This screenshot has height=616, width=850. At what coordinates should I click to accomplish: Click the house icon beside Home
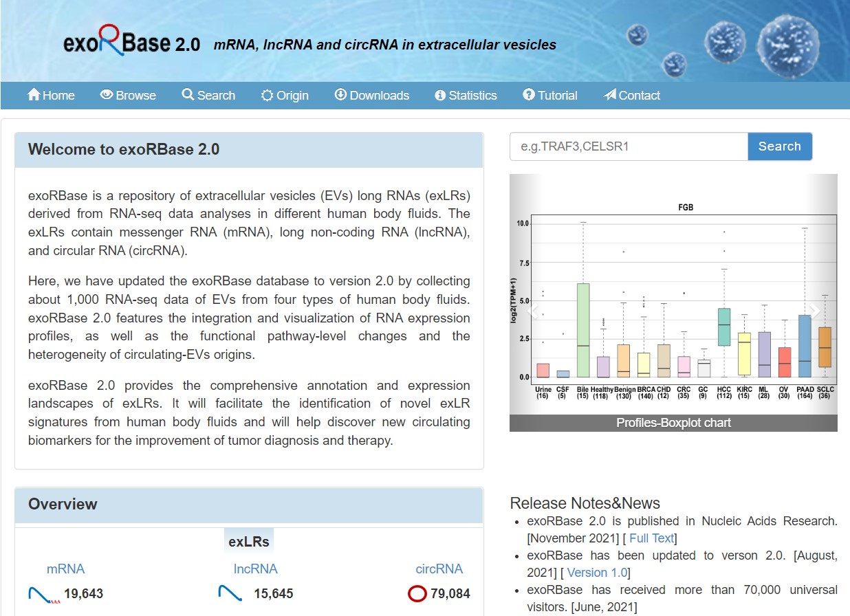(x=34, y=95)
